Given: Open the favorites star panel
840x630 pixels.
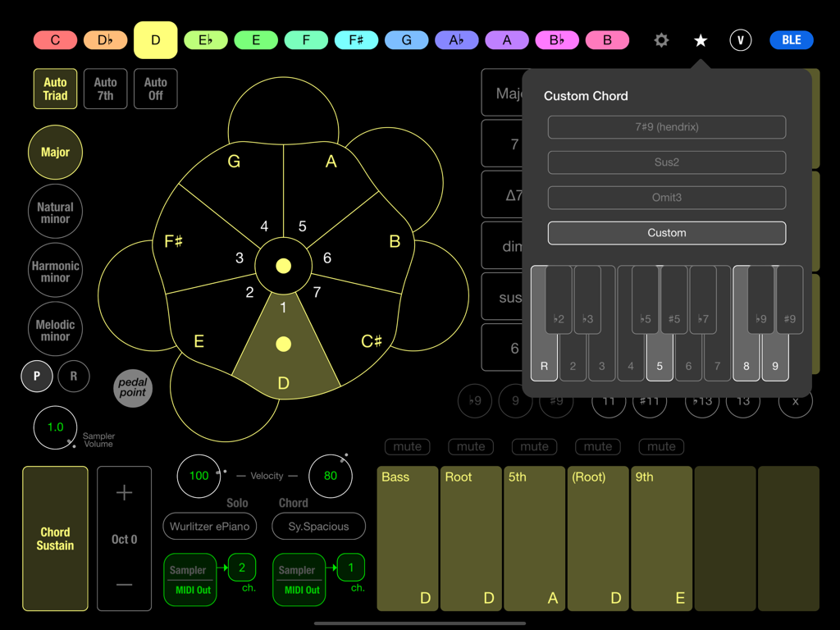Looking at the screenshot, I should click(700, 39).
